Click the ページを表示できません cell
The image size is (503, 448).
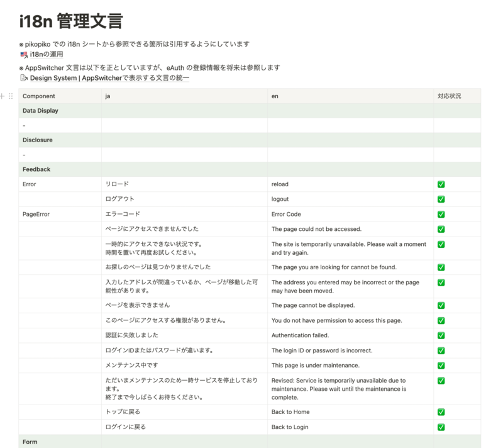(184, 305)
